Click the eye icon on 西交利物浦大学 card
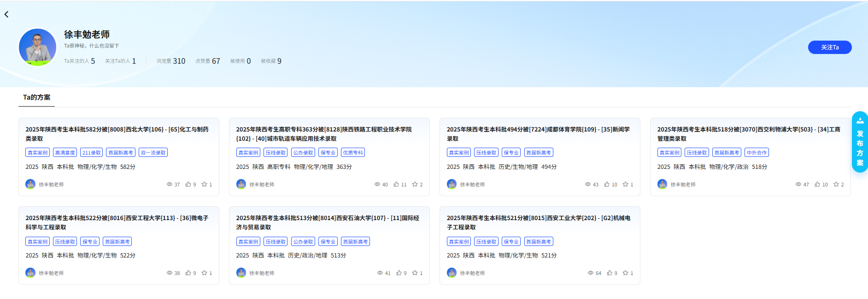This screenshot has width=868, height=299. (798, 184)
